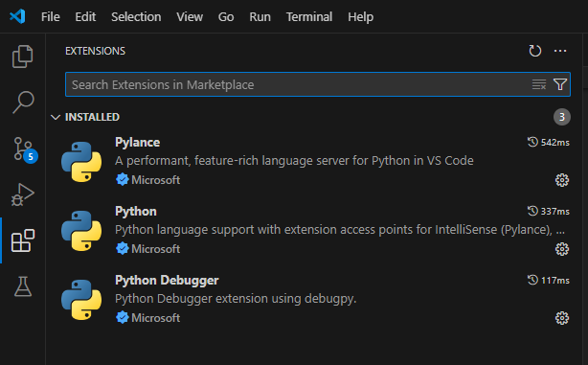Refresh the extensions list
The image size is (588, 365).
[x=535, y=51]
